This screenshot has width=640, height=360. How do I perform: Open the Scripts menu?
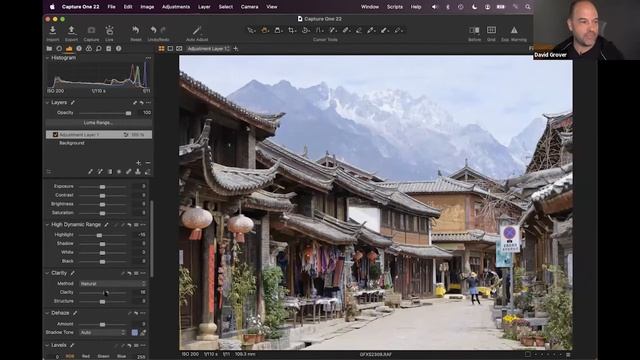pos(395,7)
